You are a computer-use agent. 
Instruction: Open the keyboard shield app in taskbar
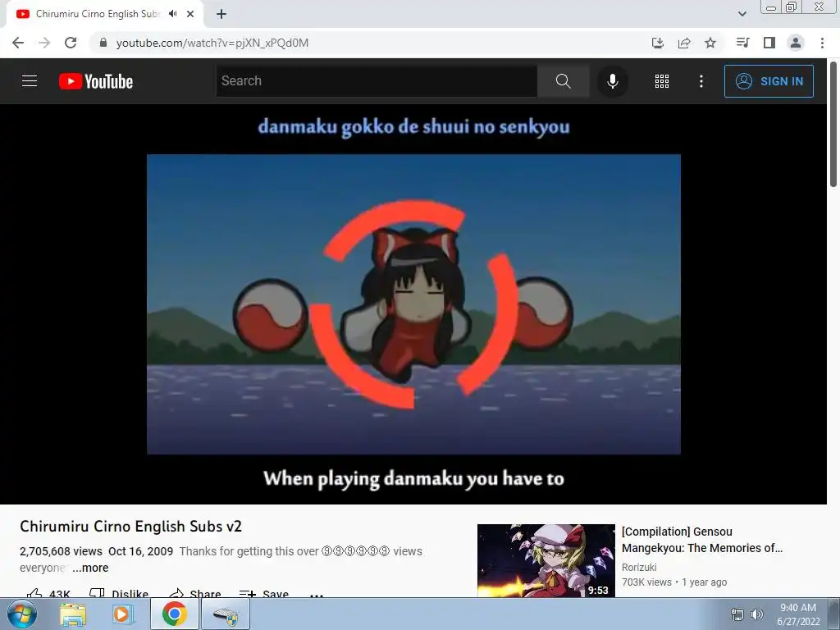click(226, 614)
